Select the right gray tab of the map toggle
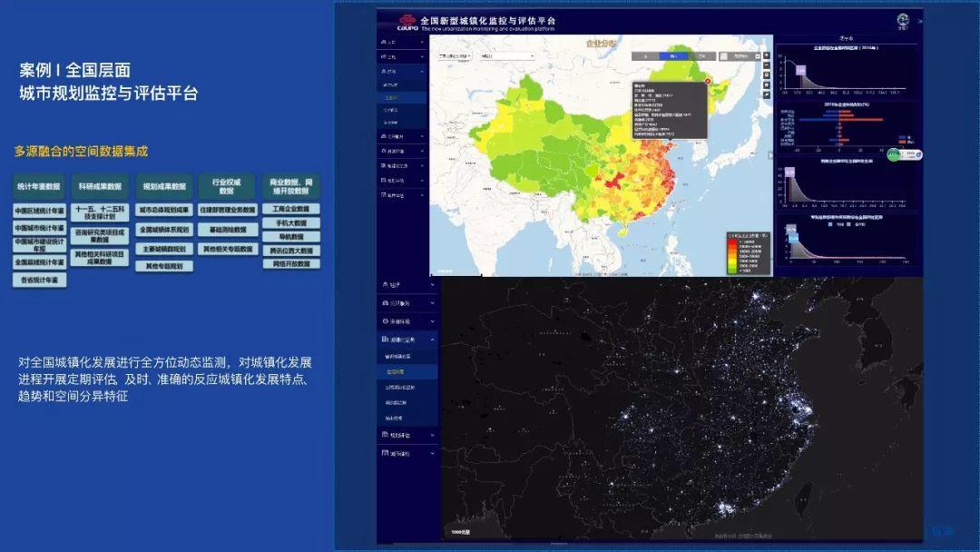This screenshot has width=980, height=552. [x=701, y=56]
